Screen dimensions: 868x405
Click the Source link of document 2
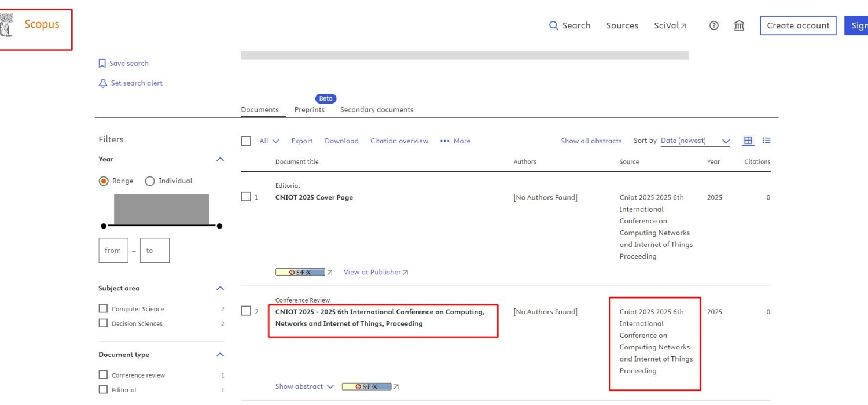point(656,341)
